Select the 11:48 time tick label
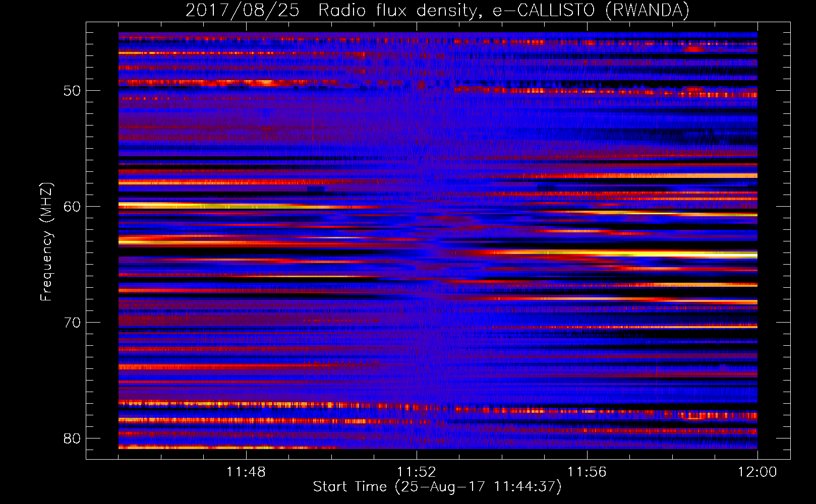The height and width of the screenshot is (504, 816). tap(246, 472)
